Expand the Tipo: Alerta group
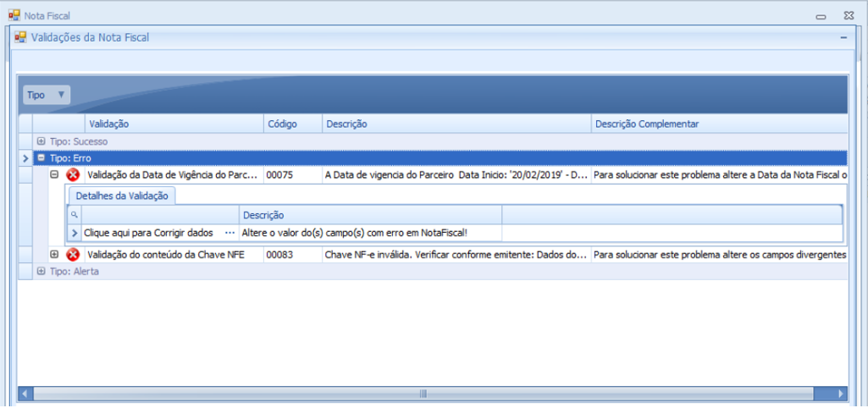 click(x=41, y=271)
